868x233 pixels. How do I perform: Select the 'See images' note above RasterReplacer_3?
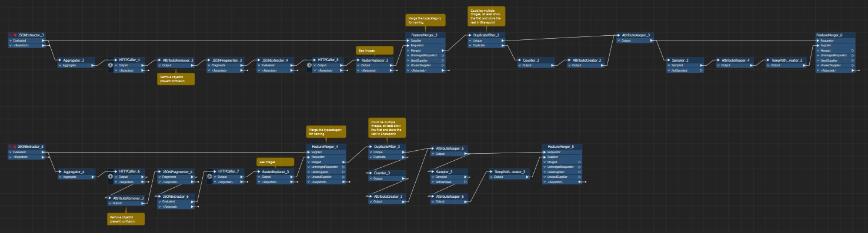coord(275,161)
